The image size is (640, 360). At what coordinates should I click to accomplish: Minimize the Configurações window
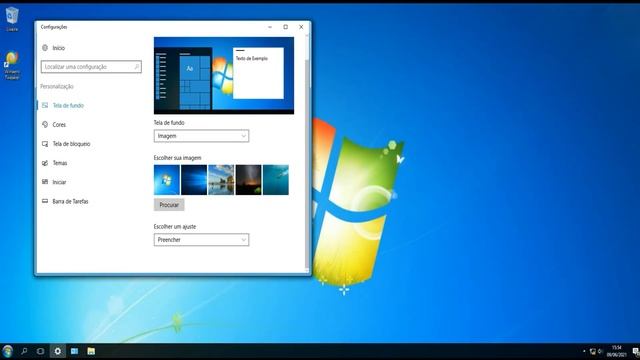click(x=270, y=27)
